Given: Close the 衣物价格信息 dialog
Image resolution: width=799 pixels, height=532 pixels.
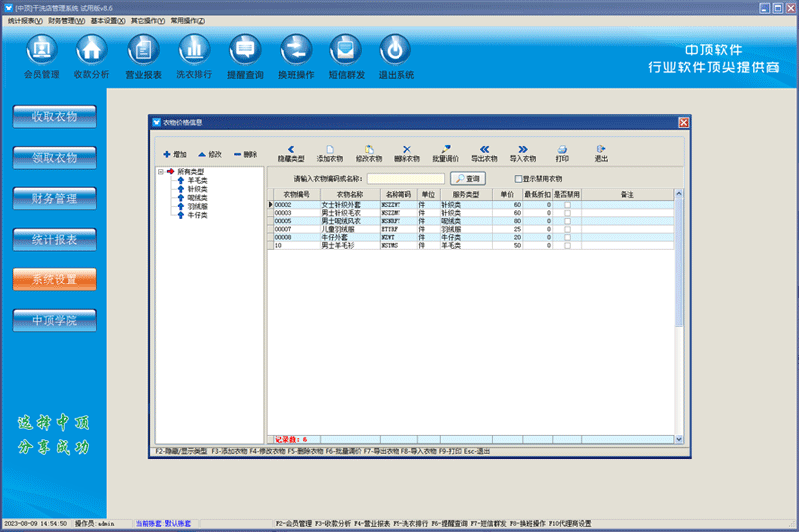Looking at the screenshot, I should tap(683, 122).
